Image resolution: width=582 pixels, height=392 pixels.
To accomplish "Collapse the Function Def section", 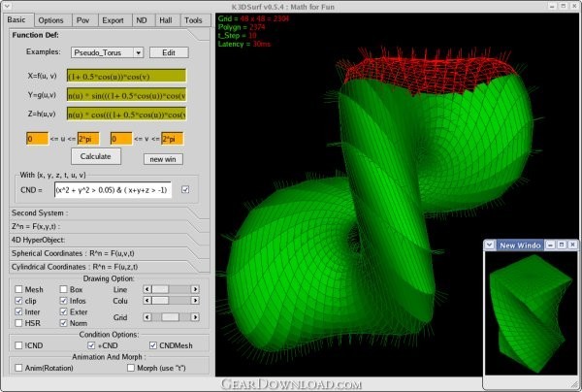I will point(110,35).
